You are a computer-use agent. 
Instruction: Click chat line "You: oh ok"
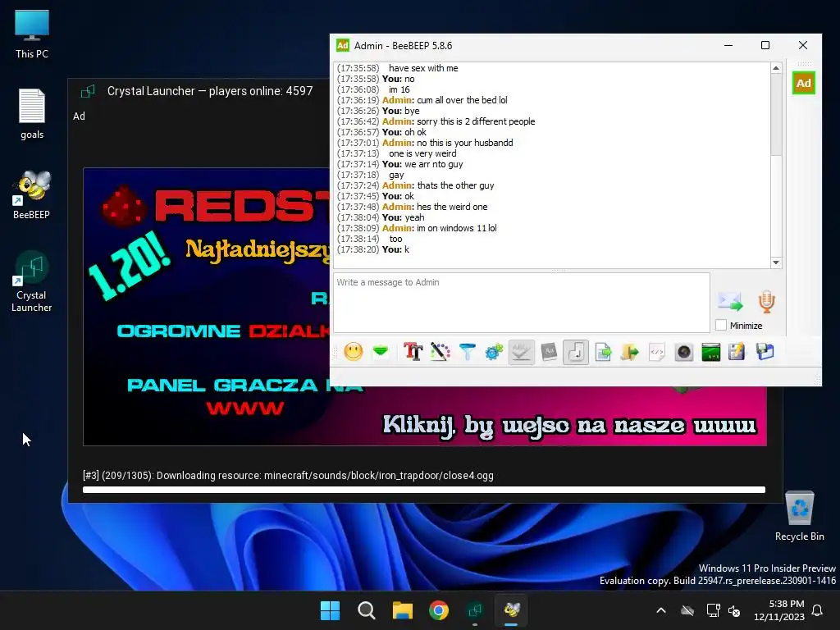[x=404, y=132]
